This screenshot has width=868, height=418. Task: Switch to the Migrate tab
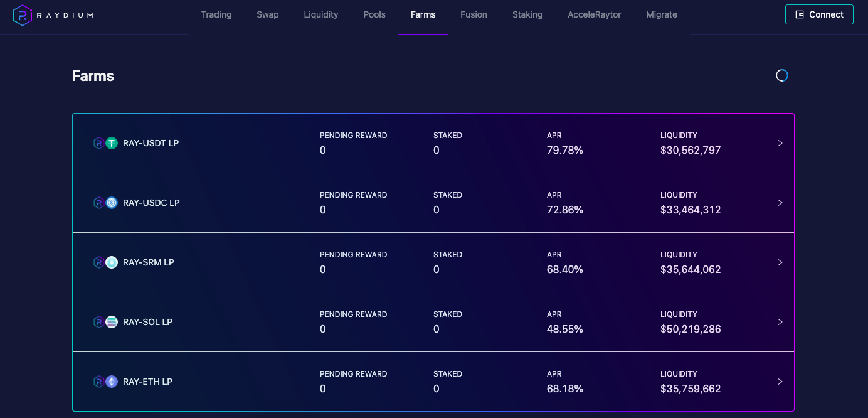point(662,14)
